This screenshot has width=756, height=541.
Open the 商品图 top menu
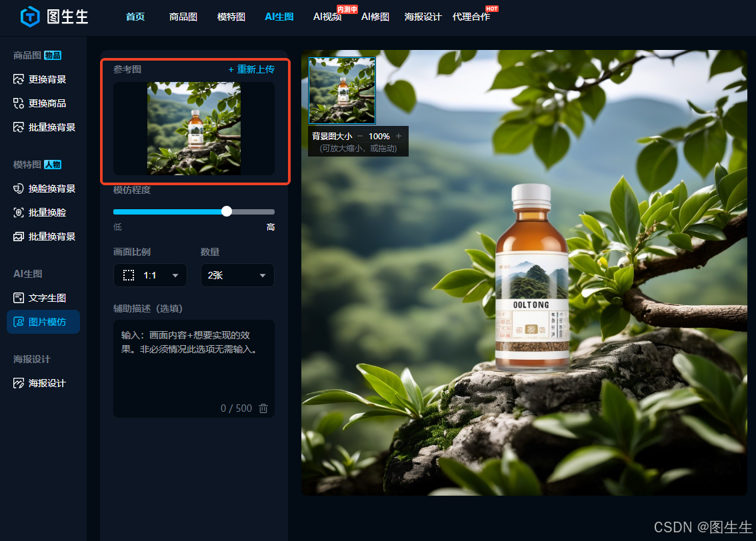click(183, 17)
